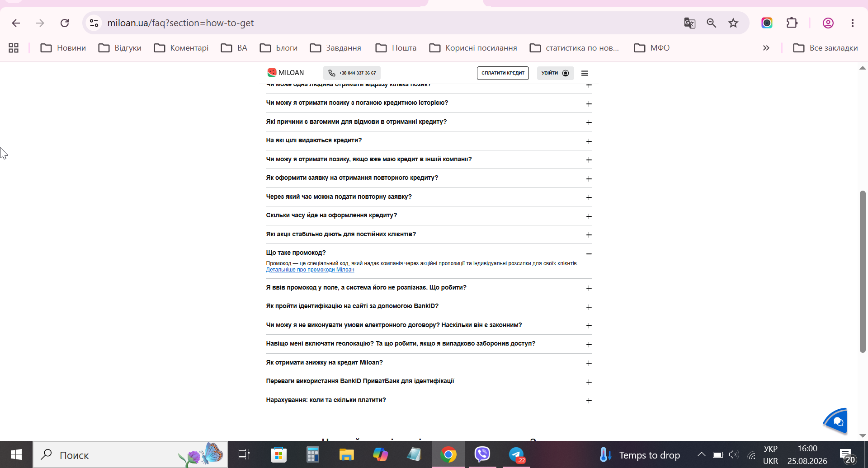Click the scrollbar down arrow
Image resolution: width=868 pixels, height=468 pixels.
coord(863,436)
